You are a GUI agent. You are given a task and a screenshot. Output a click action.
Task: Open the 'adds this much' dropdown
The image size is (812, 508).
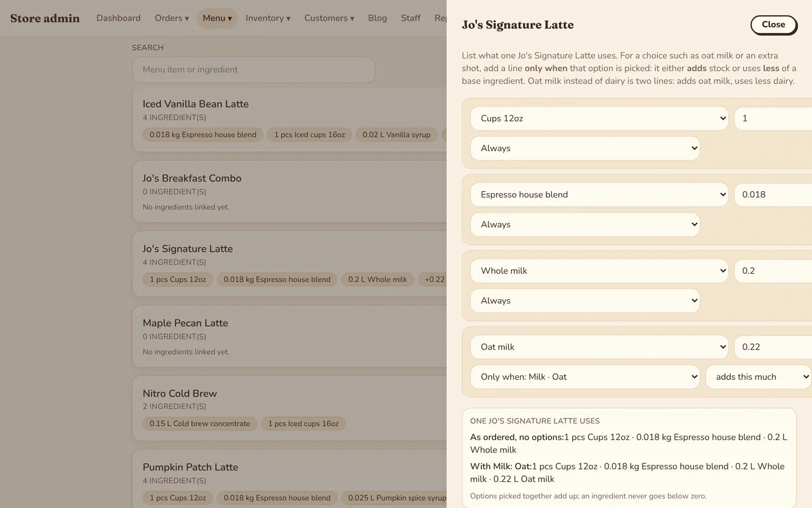pyautogui.click(x=759, y=377)
